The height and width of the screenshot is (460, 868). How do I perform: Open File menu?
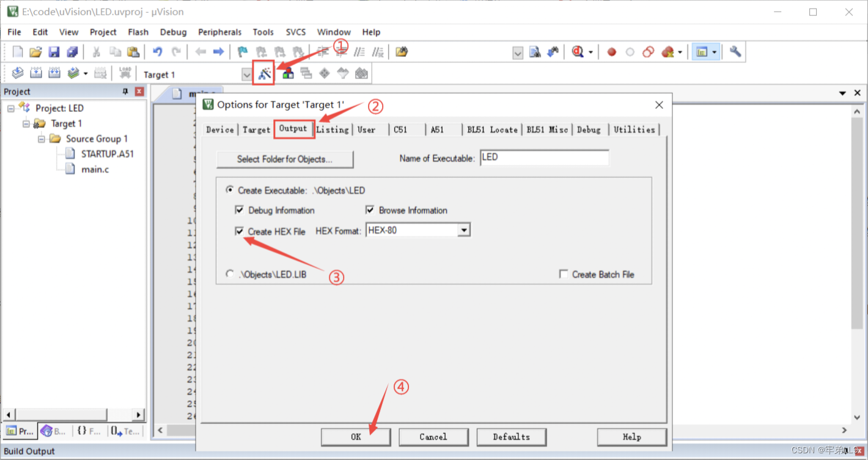pos(14,32)
